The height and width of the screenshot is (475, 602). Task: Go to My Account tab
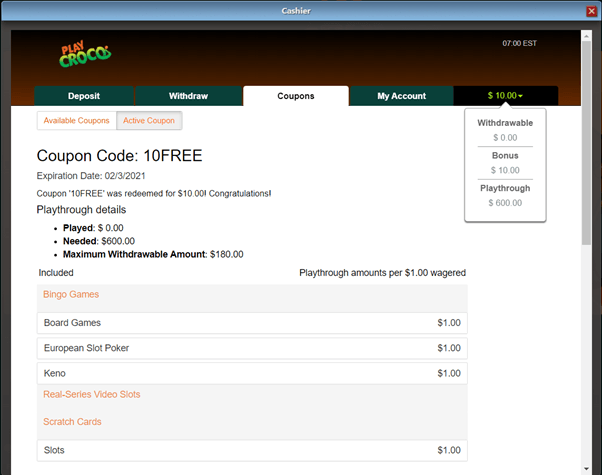tap(401, 96)
